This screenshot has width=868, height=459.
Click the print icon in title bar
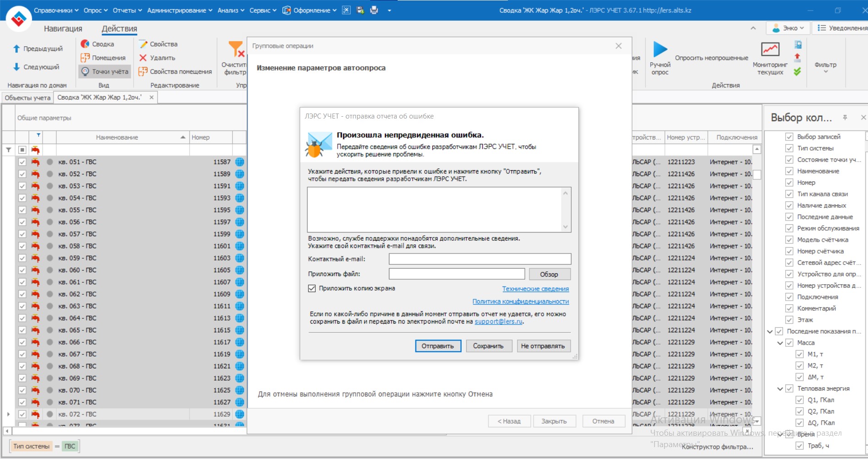pos(374,10)
